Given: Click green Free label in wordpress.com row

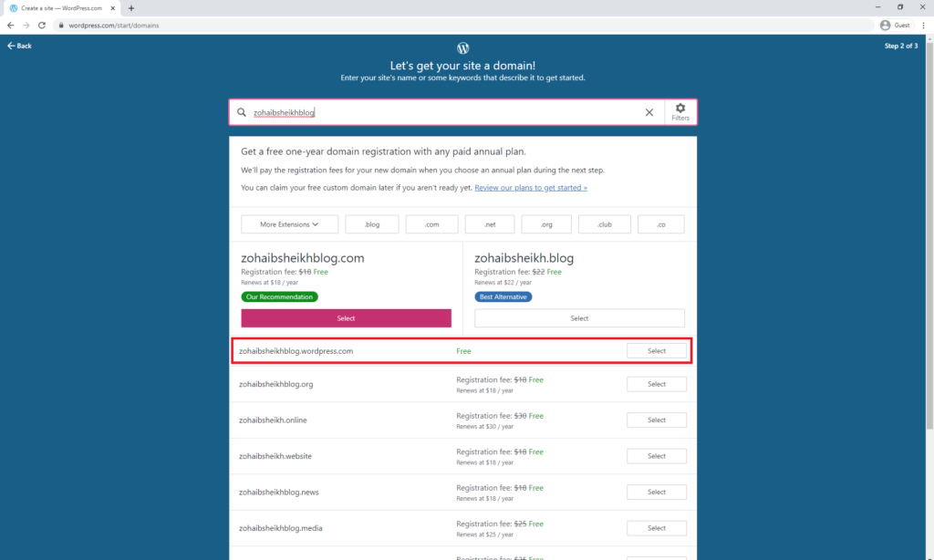Looking at the screenshot, I should pyautogui.click(x=463, y=351).
